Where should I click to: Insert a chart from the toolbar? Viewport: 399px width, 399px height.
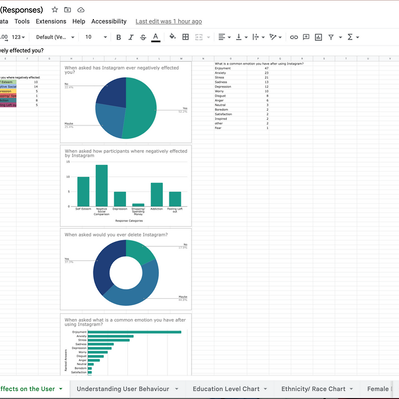coord(318,37)
